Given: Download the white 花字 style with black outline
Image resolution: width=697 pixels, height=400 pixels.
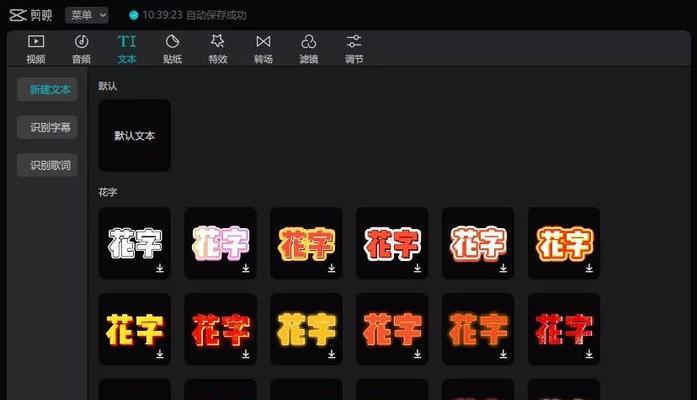Looking at the screenshot, I should click(x=160, y=268).
